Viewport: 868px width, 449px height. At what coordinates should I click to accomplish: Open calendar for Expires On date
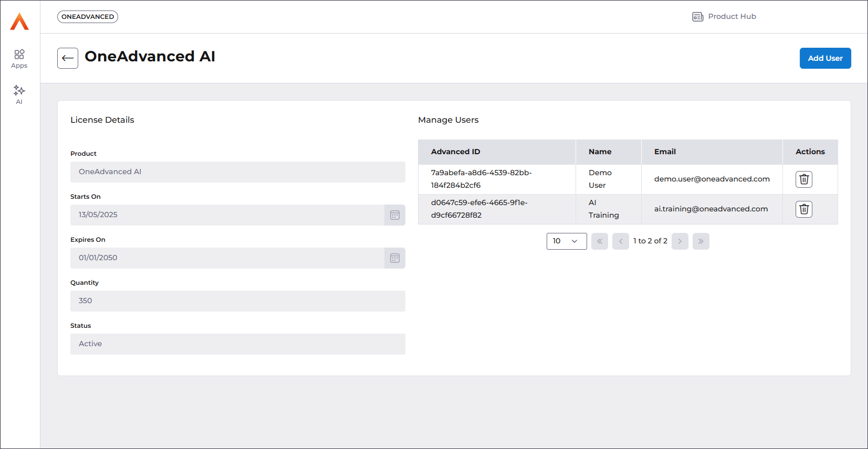[x=395, y=258]
